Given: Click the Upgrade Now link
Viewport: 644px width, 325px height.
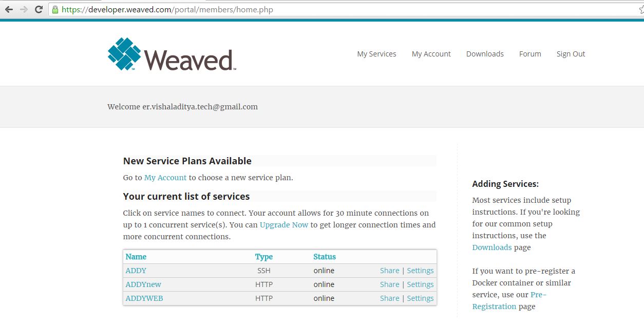Looking at the screenshot, I should (283, 224).
